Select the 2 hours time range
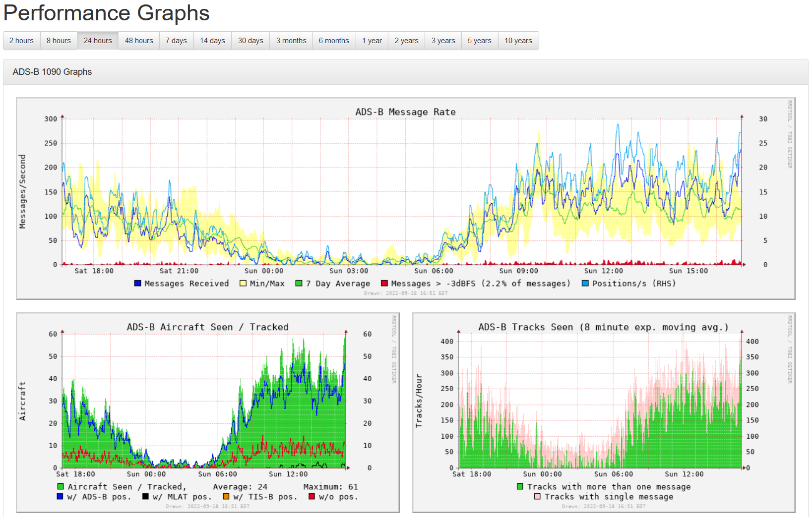 [x=21, y=40]
